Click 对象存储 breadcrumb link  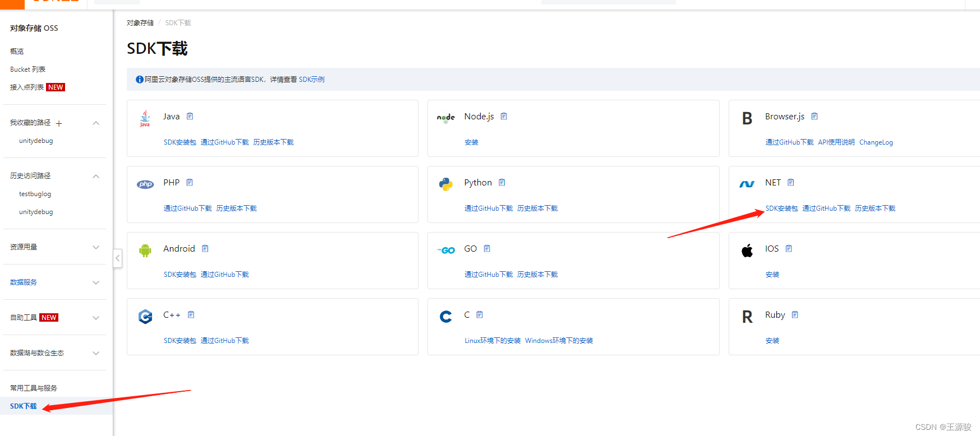140,23
